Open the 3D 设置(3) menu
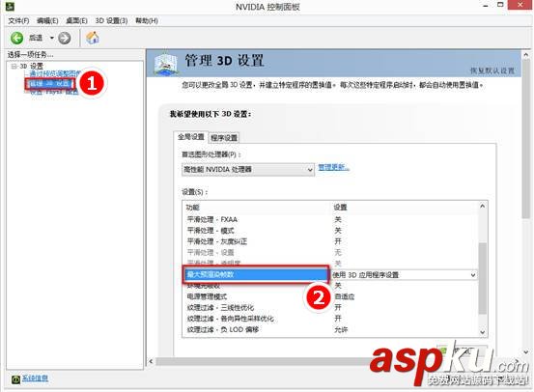534x392 pixels. pyautogui.click(x=111, y=21)
